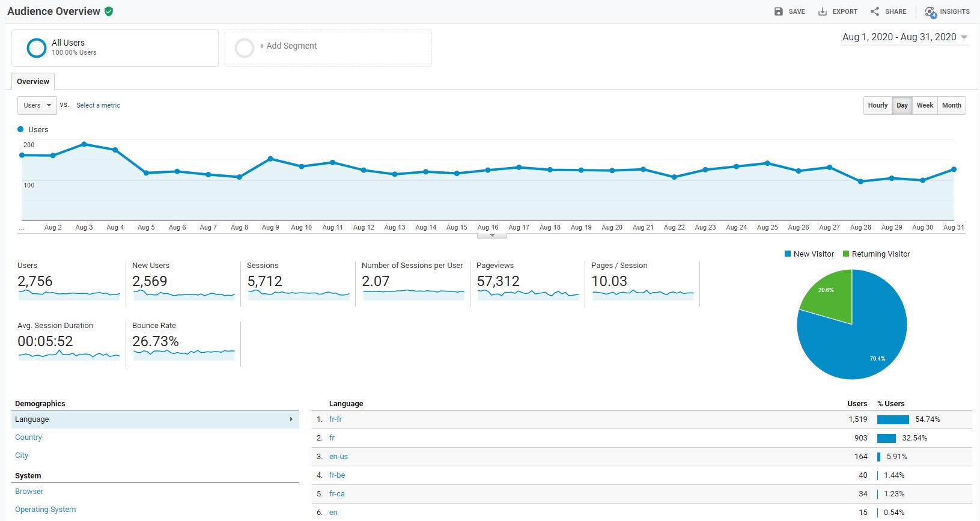
Task: Open the fr-fr language link
Action: tap(335, 419)
